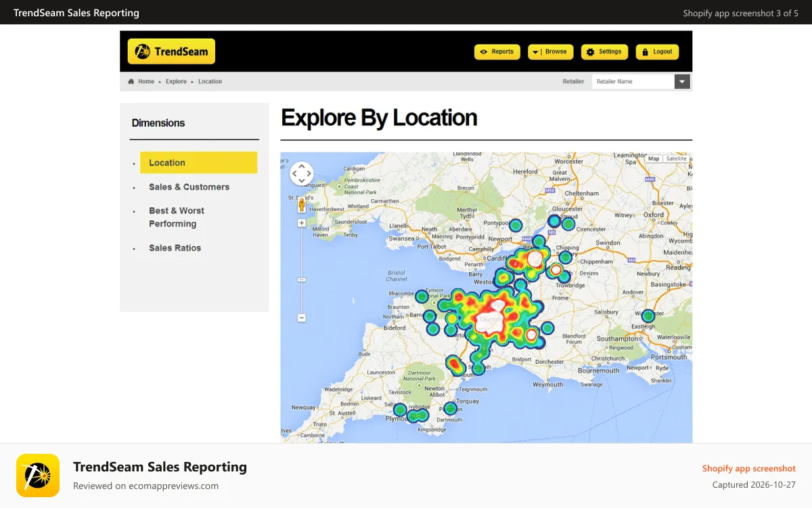Click the Swindon label on the map
812x508 pixels.
608,242
